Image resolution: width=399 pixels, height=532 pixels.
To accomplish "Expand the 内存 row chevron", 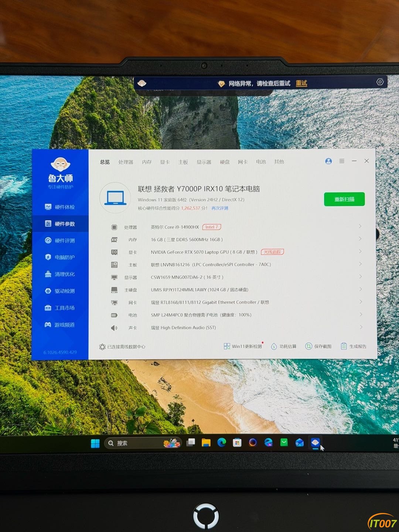I will (360, 239).
